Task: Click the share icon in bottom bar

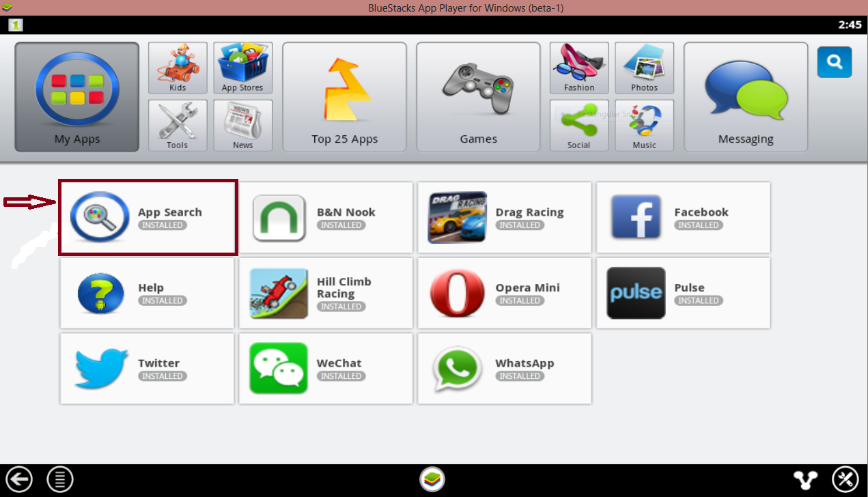Action: (x=806, y=480)
